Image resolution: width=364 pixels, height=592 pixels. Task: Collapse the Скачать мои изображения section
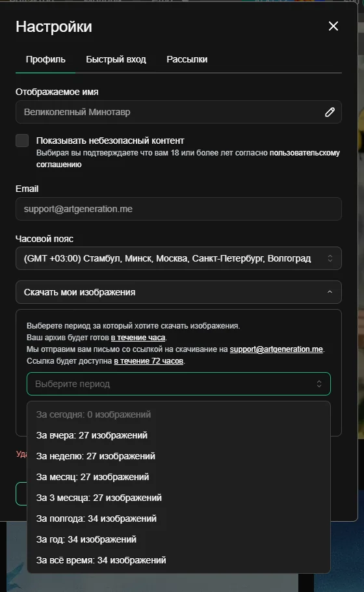(178, 292)
